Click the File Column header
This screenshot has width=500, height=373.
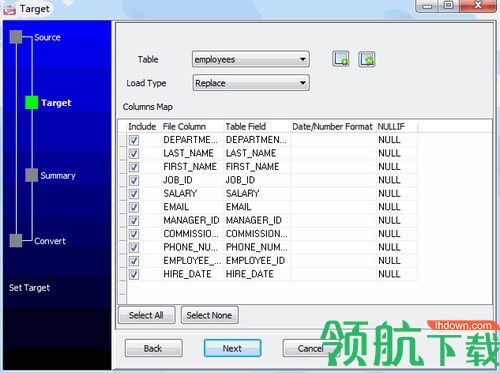tap(184, 126)
